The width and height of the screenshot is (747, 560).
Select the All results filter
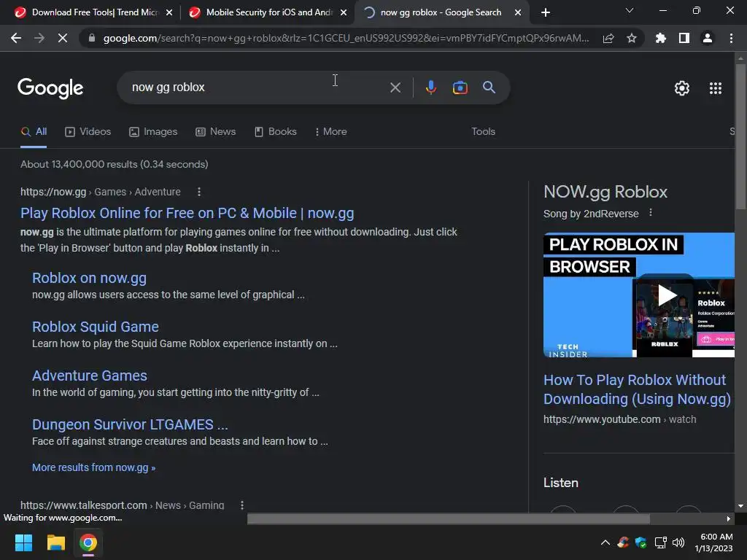click(x=34, y=131)
